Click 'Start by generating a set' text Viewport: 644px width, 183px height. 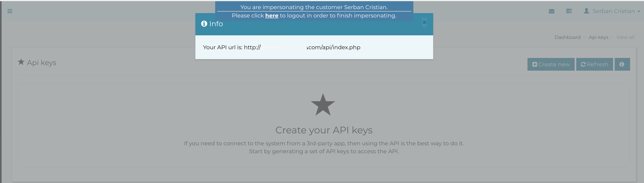[324, 151]
